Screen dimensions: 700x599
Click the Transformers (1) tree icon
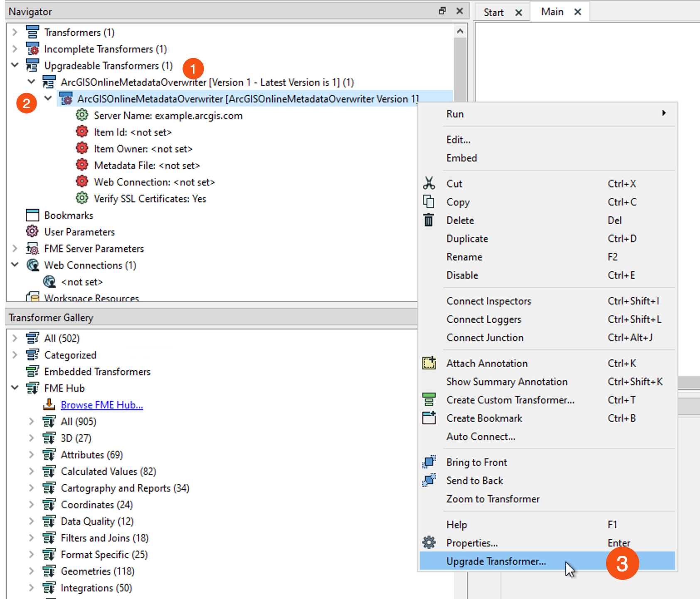coord(32,32)
